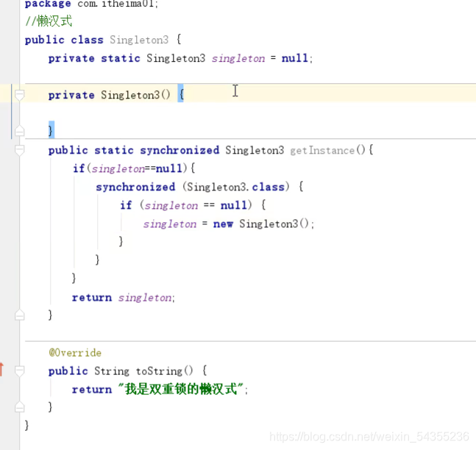The image size is (476, 450).
Task: Click 'singleton' in the return singleton statement
Action: coord(145,298)
